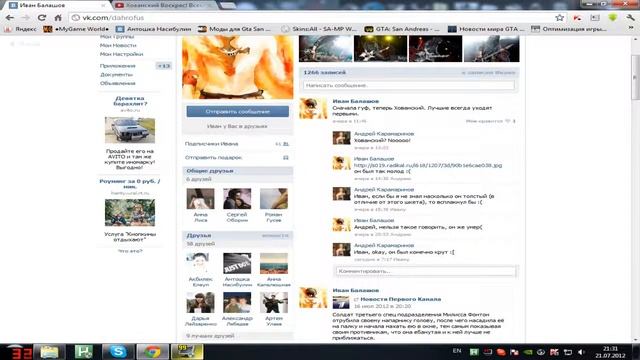Click the Комментировать comment field
This screenshot has height=360, width=640.
[x=426, y=271]
